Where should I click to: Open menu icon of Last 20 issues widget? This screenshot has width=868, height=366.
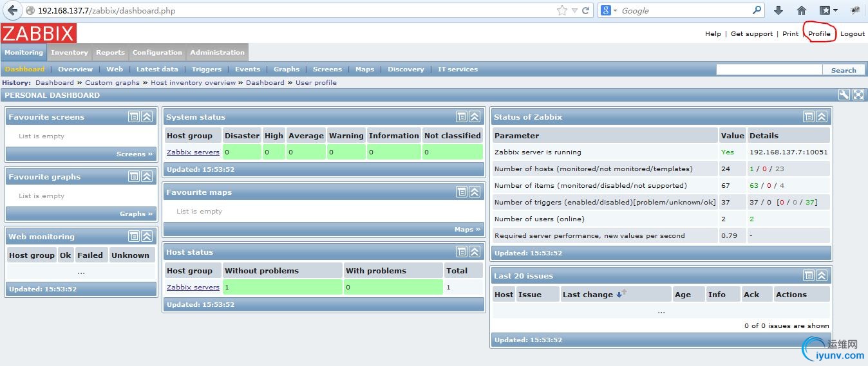coord(809,275)
